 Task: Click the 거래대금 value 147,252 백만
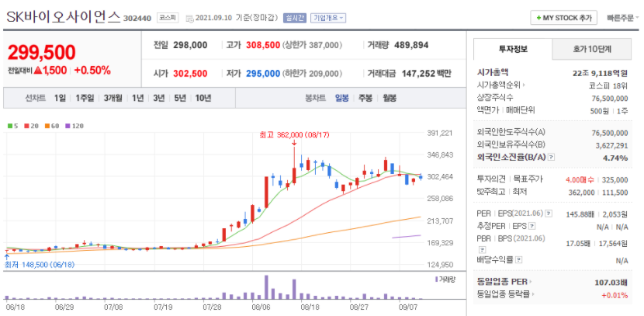[425, 74]
